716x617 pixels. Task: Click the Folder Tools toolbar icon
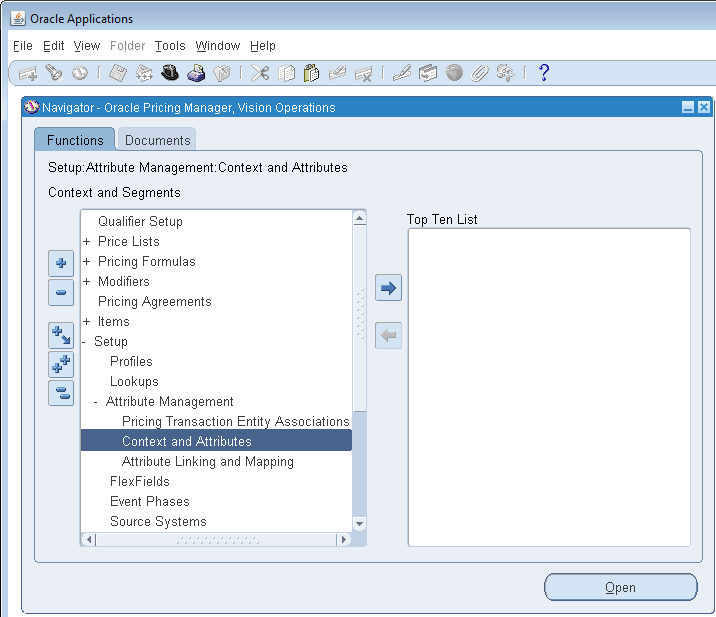coord(505,73)
